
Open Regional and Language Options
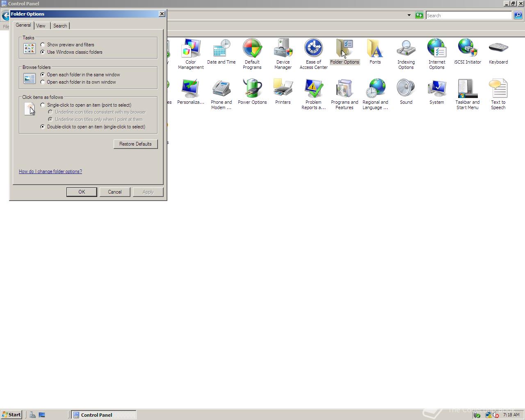[375, 94]
